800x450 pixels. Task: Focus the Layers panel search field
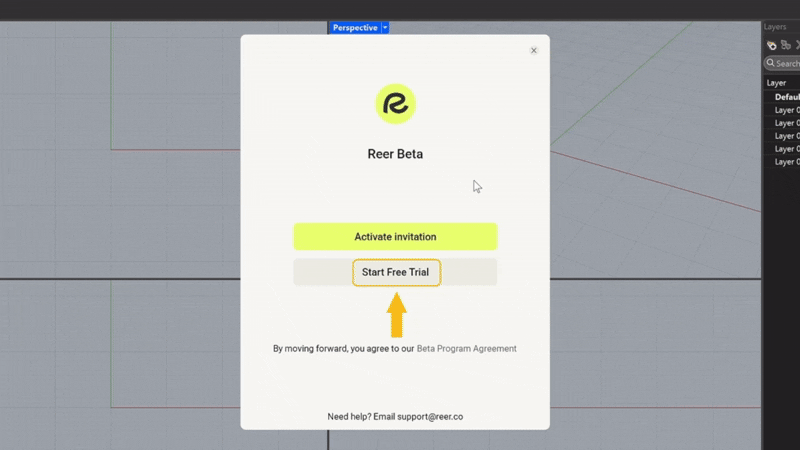pyautogui.click(x=782, y=63)
